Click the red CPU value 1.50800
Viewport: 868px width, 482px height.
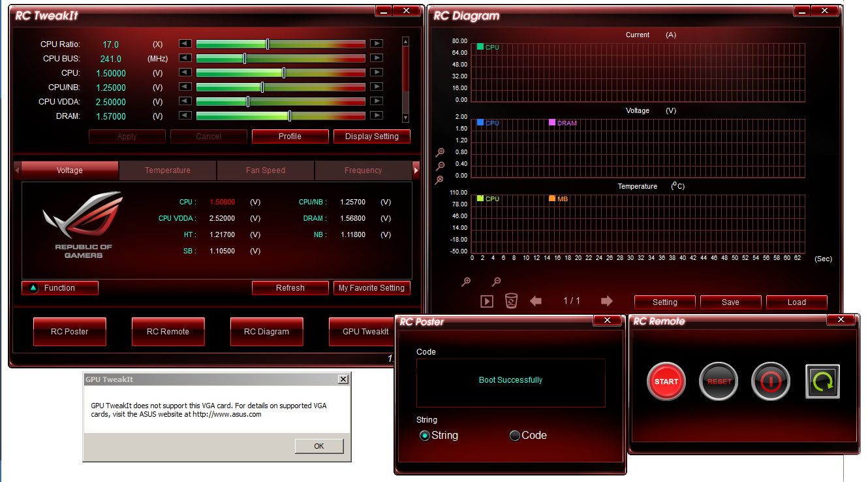[223, 202]
